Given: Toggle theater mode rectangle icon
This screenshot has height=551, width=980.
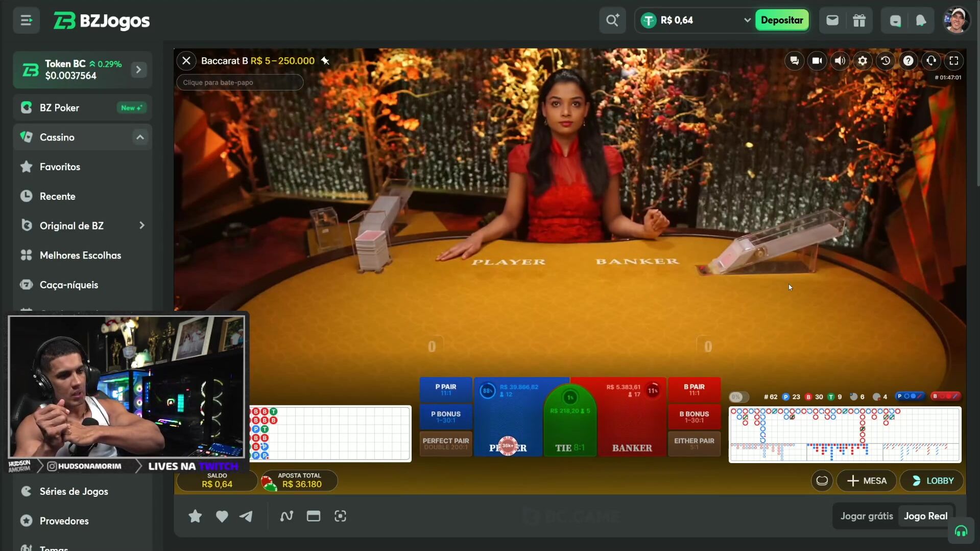Looking at the screenshot, I should [313, 516].
